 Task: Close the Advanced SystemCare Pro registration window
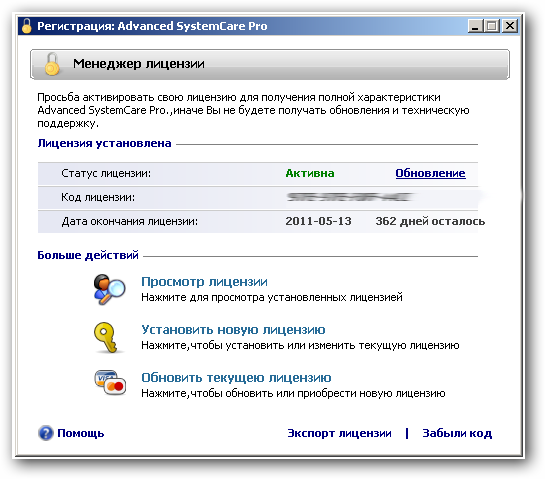click(510, 26)
